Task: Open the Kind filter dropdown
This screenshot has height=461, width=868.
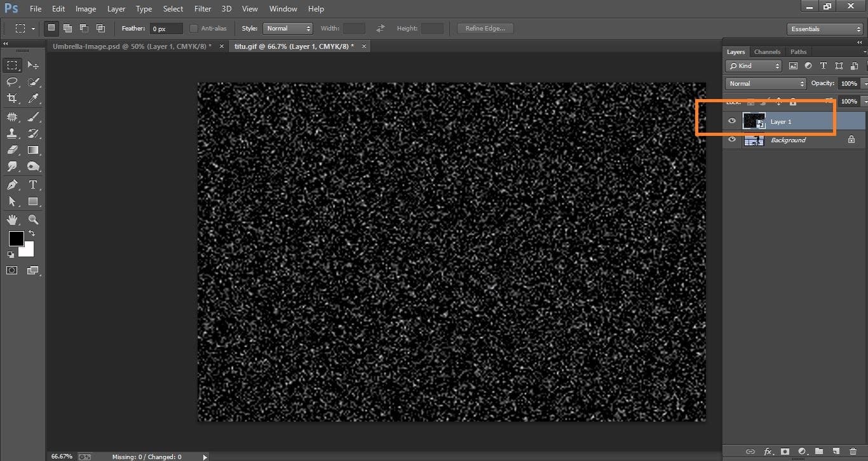Action: [x=753, y=65]
